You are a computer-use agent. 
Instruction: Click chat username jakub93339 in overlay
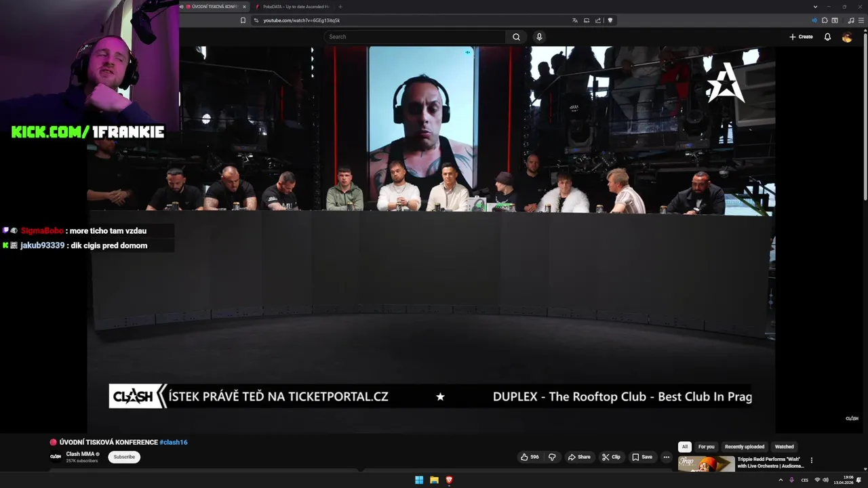[x=42, y=245]
